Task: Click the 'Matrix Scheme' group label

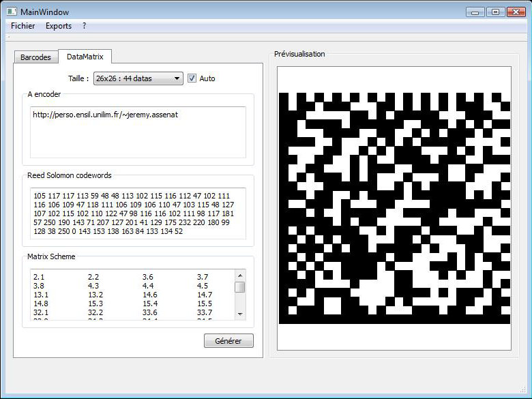Action: pyautogui.click(x=51, y=256)
